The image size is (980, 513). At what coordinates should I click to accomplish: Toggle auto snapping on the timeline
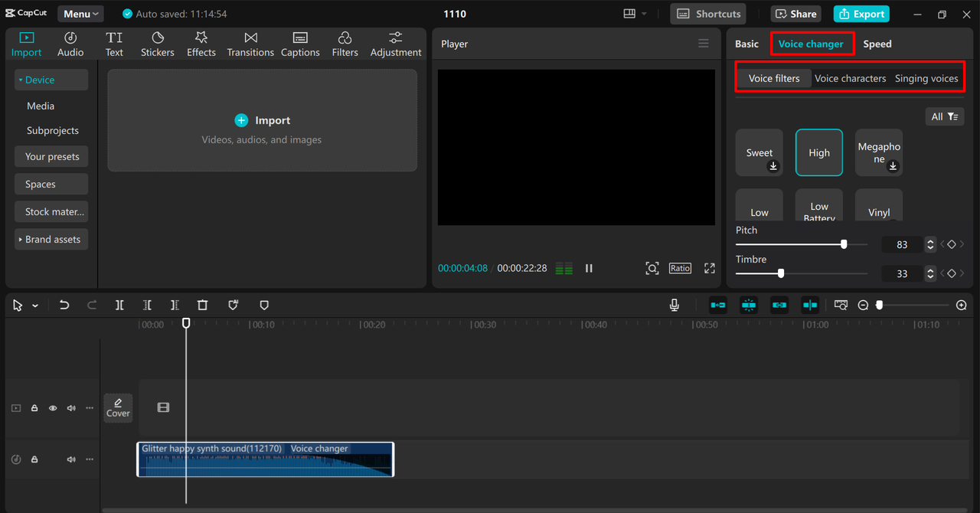[749, 305]
